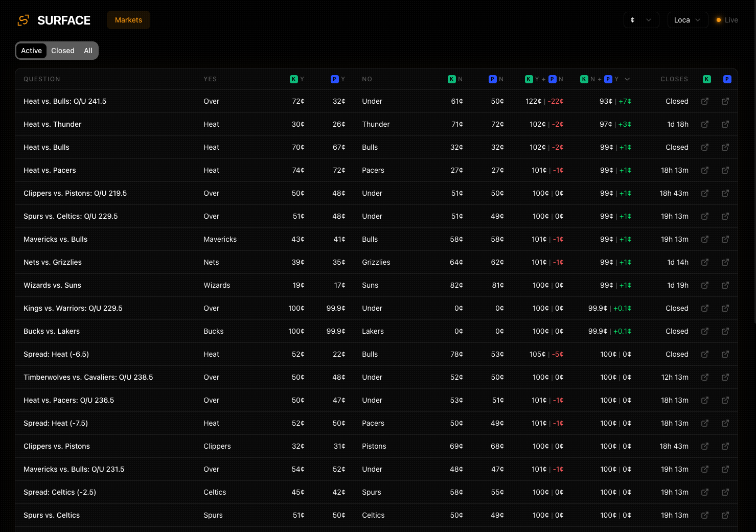Open the Loca dropdown

point(688,20)
